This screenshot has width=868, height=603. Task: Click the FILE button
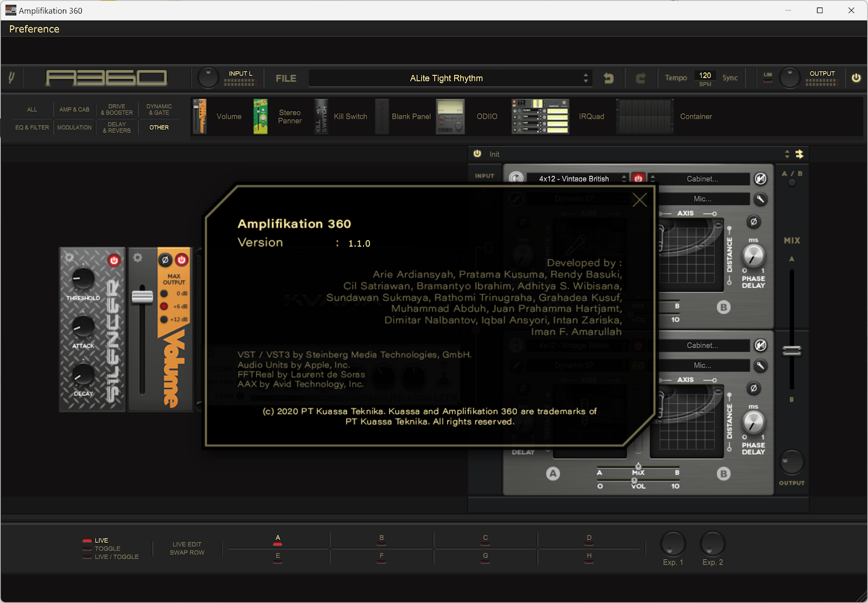pos(286,78)
